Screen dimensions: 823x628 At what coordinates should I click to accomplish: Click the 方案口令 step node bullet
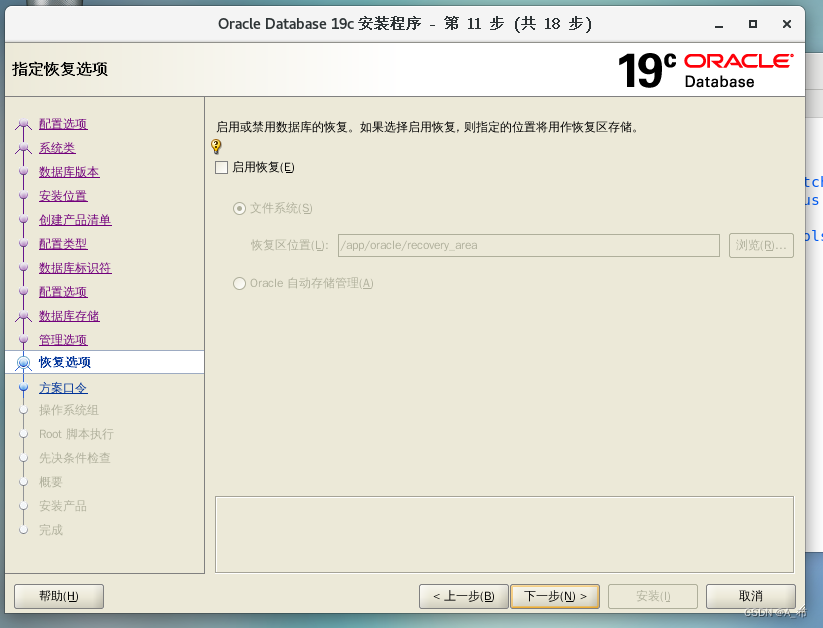(x=23, y=388)
